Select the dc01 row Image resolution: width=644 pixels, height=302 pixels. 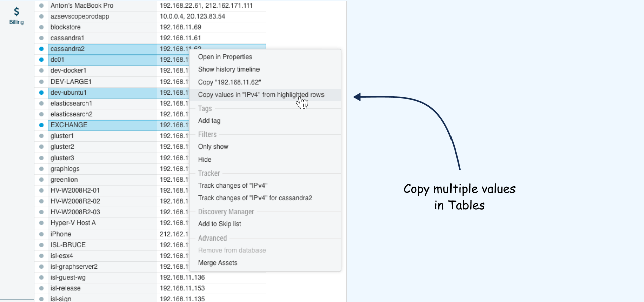click(x=118, y=60)
